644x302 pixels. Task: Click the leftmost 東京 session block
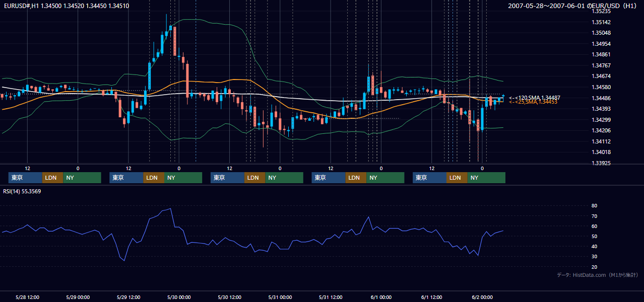tap(25, 178)
